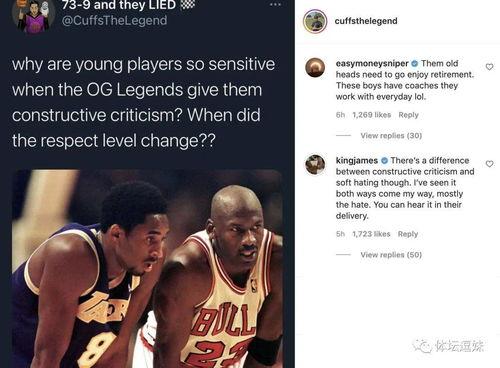Open the cuffsthelegend profile avatar
The height and width of the screenshot is (368, 500).
pos(315,21)
